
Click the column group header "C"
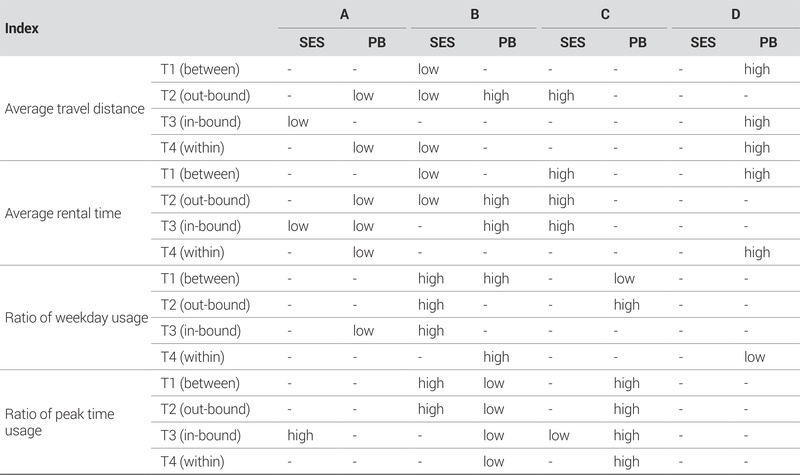coord(604,15)
